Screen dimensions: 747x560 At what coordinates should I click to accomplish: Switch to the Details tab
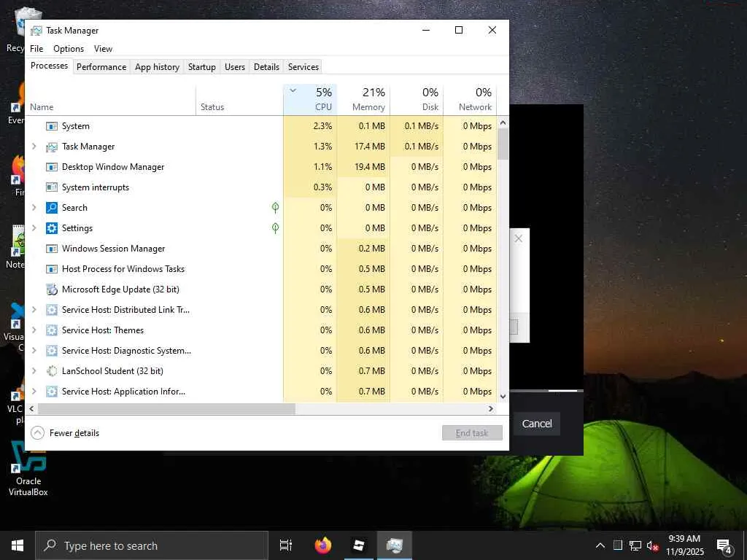pos(266,66)
